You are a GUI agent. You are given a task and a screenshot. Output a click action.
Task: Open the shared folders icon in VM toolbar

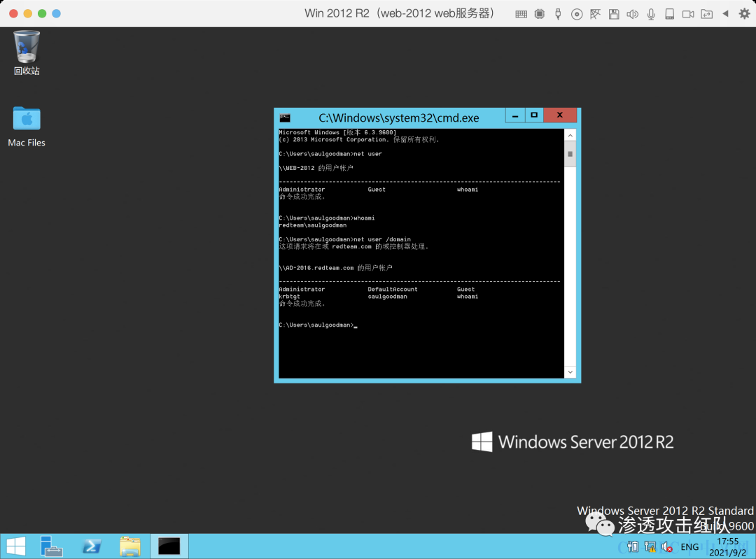707,14
